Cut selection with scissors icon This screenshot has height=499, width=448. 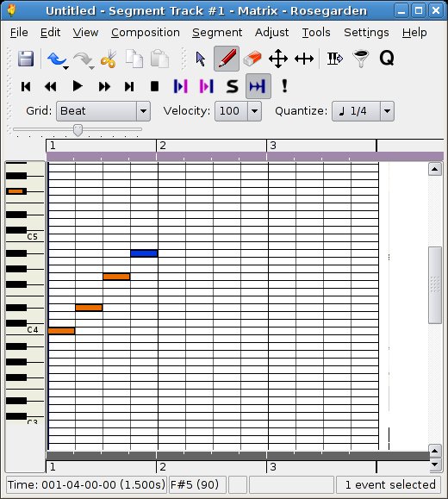point(109,59)
